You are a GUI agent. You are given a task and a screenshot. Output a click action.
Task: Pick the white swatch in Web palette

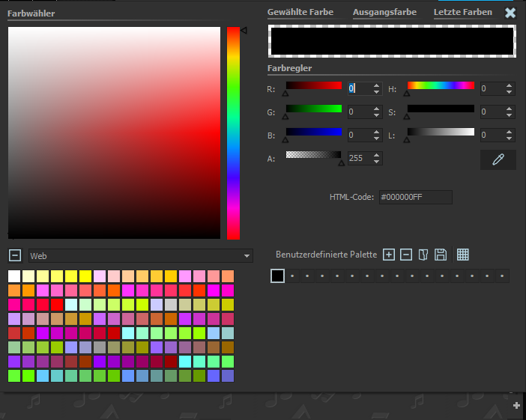(14, 276)
